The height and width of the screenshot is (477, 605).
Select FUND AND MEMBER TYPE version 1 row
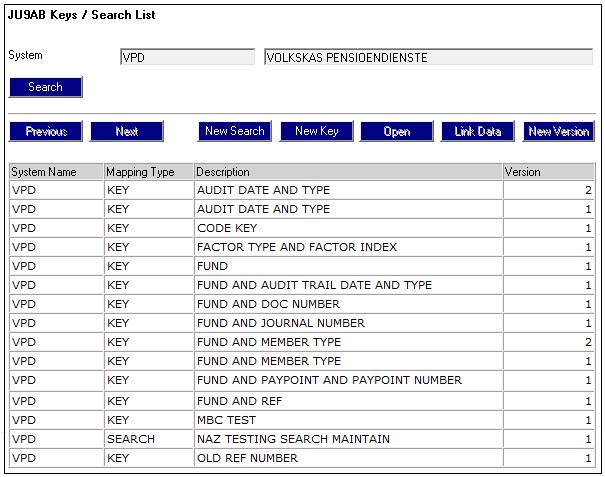click(302, 361)
